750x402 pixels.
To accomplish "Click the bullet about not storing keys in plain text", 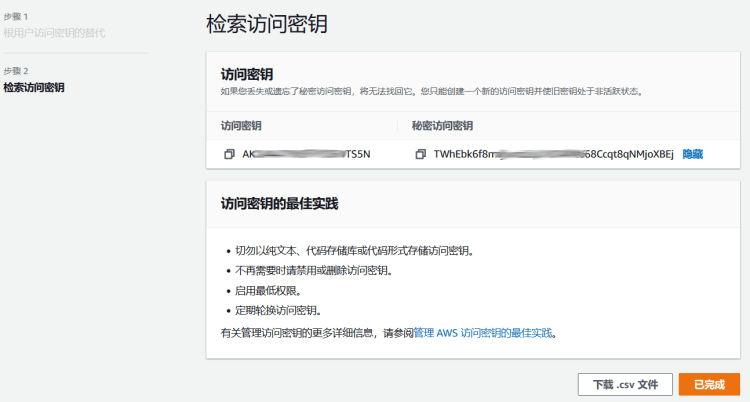I will click(353, 250).
